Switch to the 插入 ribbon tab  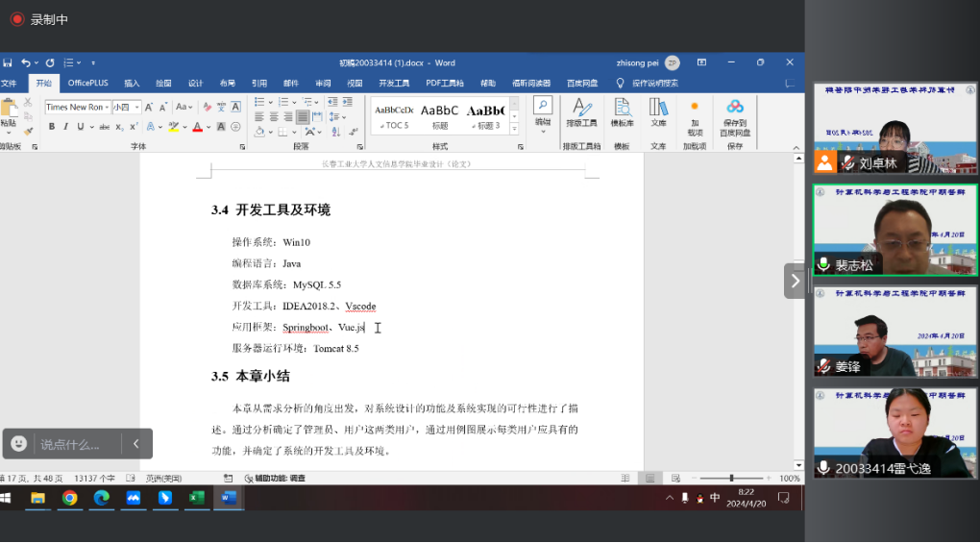click(x=132, y=84)
